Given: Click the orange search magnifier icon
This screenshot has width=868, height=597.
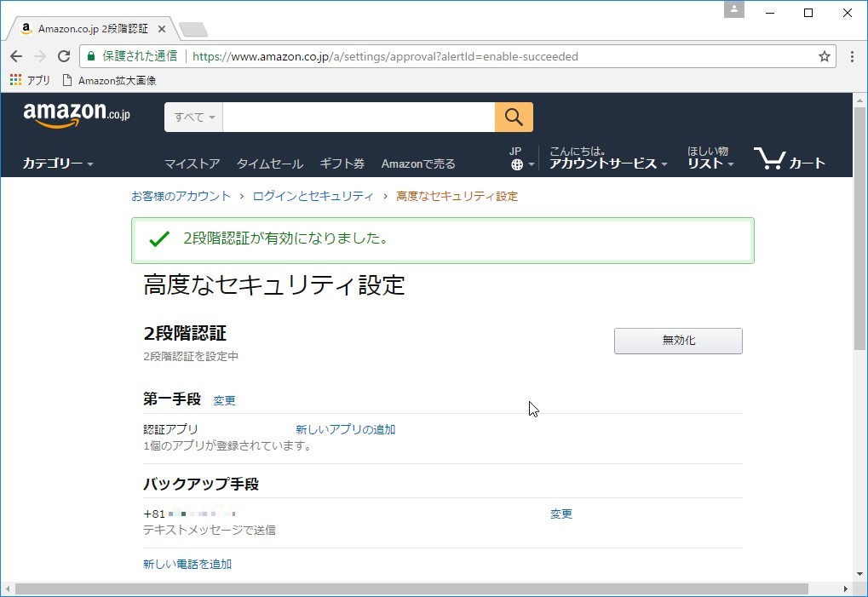Looking at the screenshot, I should [514, 117].
